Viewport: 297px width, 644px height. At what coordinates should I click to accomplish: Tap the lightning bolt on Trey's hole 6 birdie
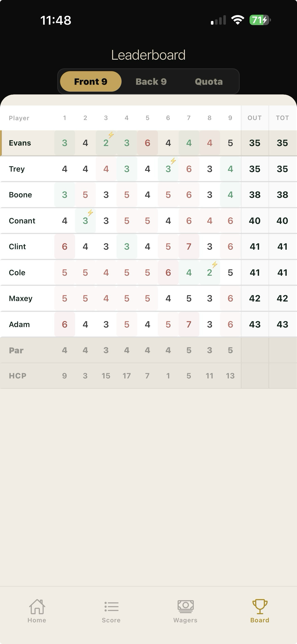(x=173, y=161)
